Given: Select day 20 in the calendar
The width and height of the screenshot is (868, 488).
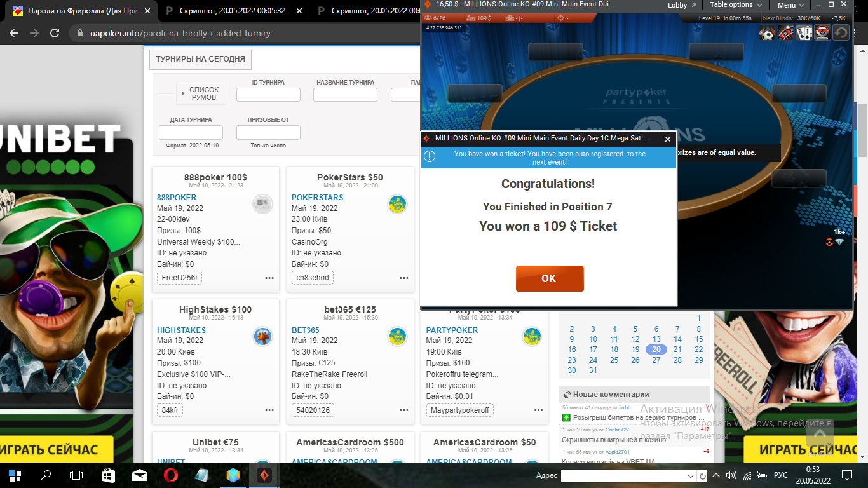Looking at the screenshot, I should (x=656, y=349).
